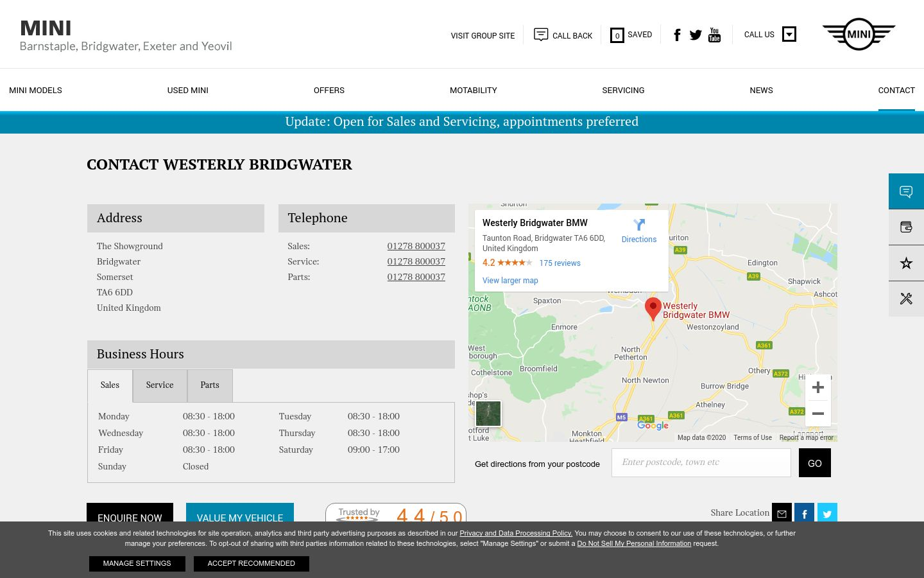Click the MINI winged logo
Viewport: 924px width, 578px height.
[x=859, y=34]
